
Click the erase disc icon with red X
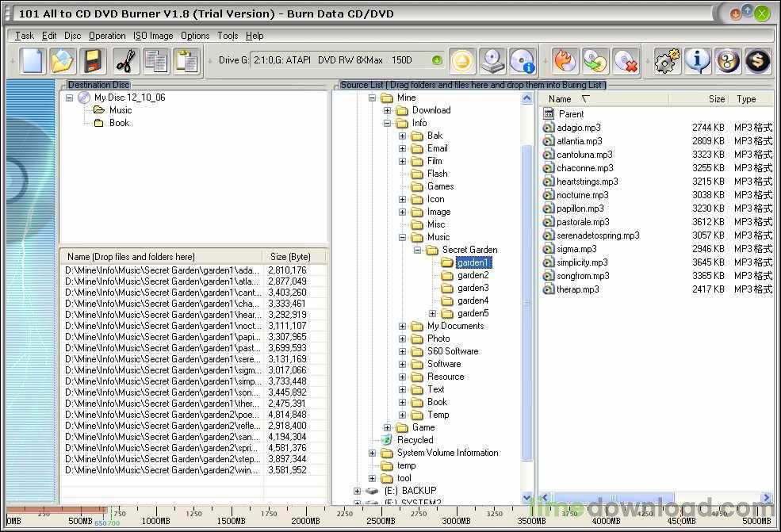click(626, 61)
